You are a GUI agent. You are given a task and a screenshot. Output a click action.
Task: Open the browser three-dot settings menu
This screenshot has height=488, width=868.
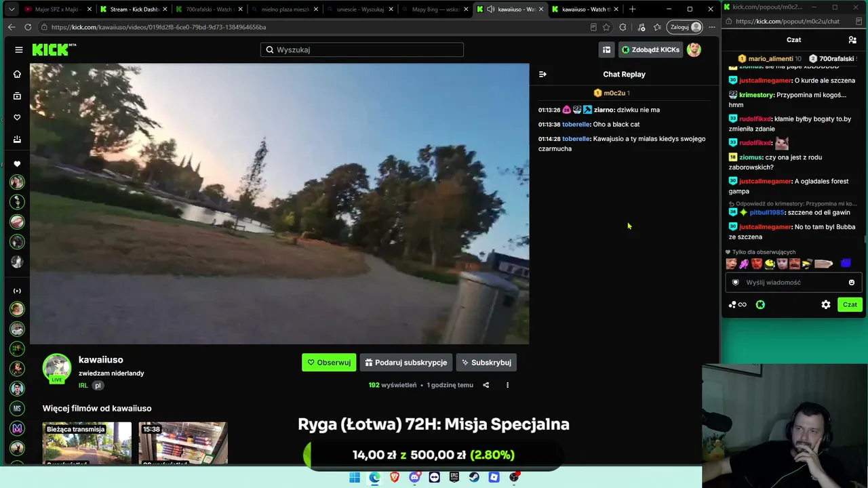point(712,27)
